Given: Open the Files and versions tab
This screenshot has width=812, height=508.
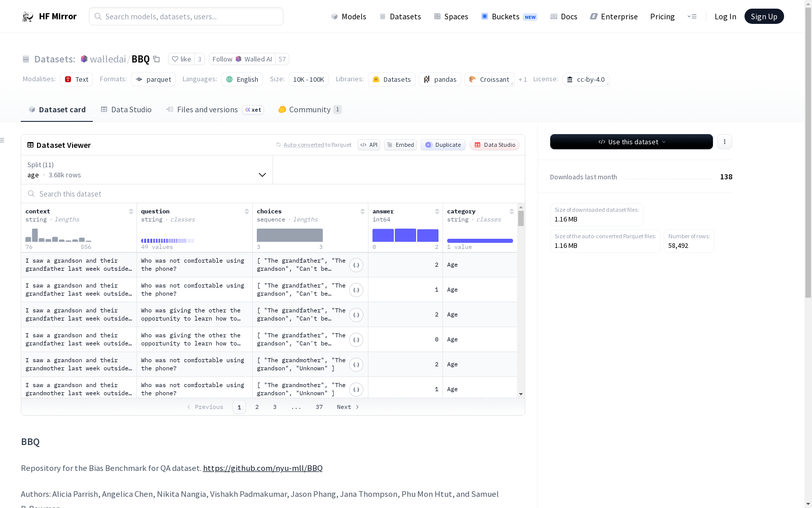Looking at the screenshot, I should (215, 110).
